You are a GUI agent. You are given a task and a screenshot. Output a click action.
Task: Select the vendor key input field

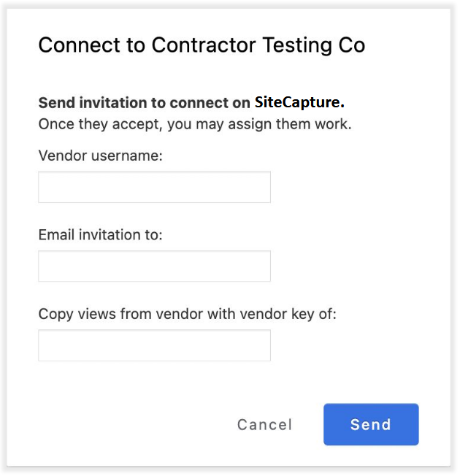coord(154,345)
